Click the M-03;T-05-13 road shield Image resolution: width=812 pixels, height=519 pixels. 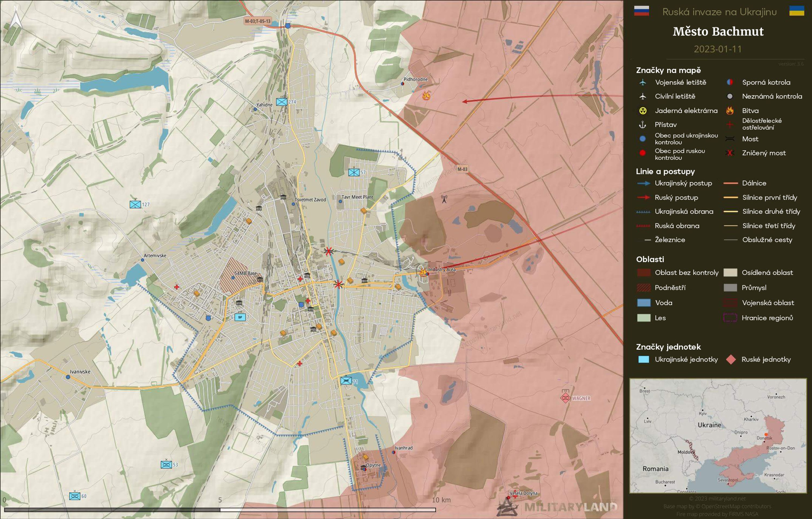(x=258, y=21)
